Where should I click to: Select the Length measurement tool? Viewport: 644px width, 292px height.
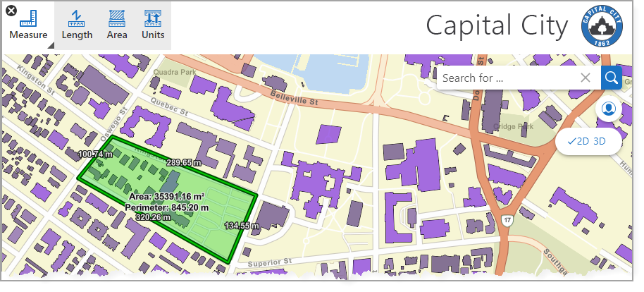(77, 25)
